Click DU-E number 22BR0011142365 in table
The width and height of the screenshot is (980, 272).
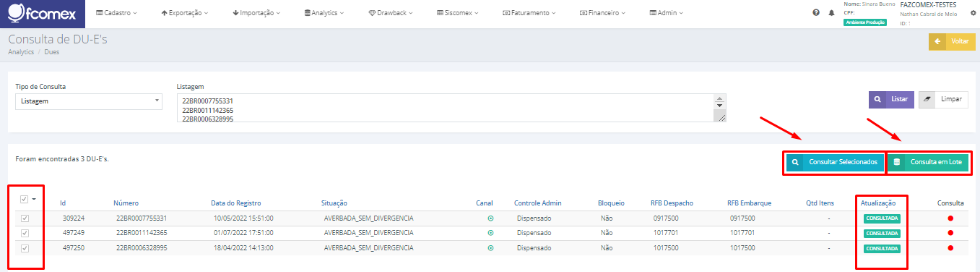142,233
